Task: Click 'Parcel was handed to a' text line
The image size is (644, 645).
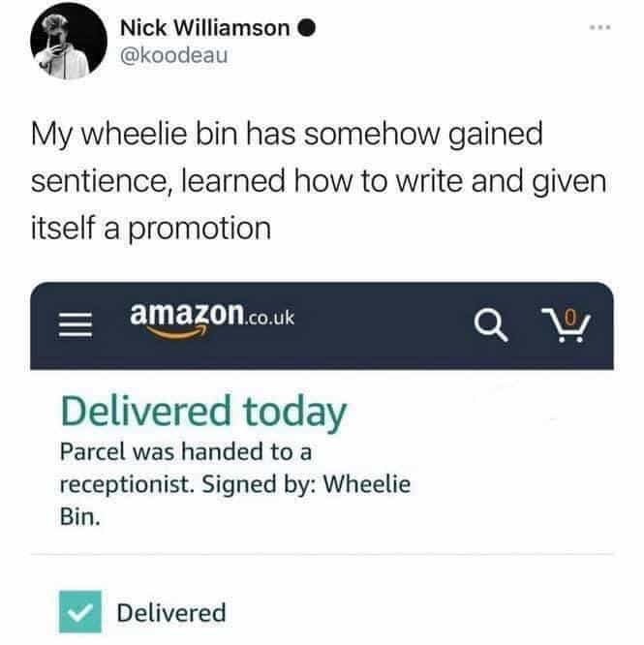Action: (x=186, y=451)
